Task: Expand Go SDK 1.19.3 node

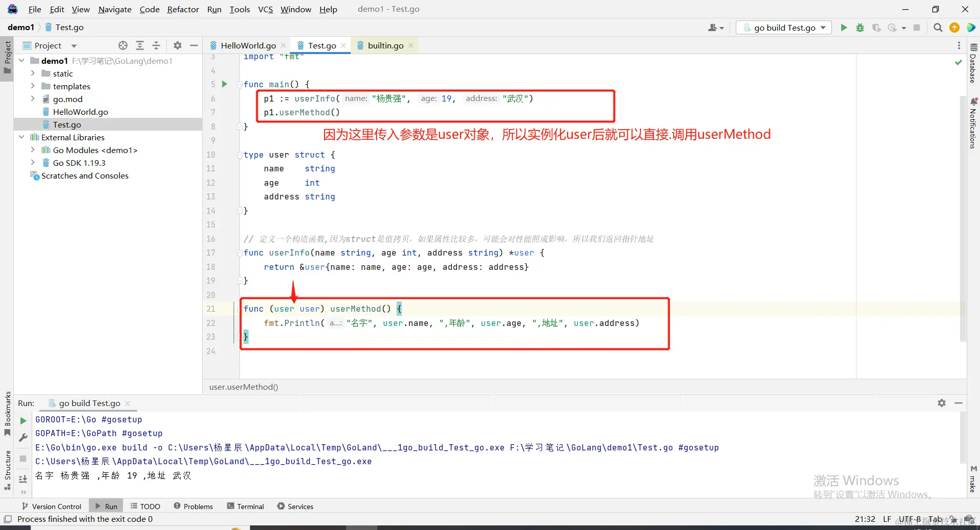Action: tap(33, 163)
